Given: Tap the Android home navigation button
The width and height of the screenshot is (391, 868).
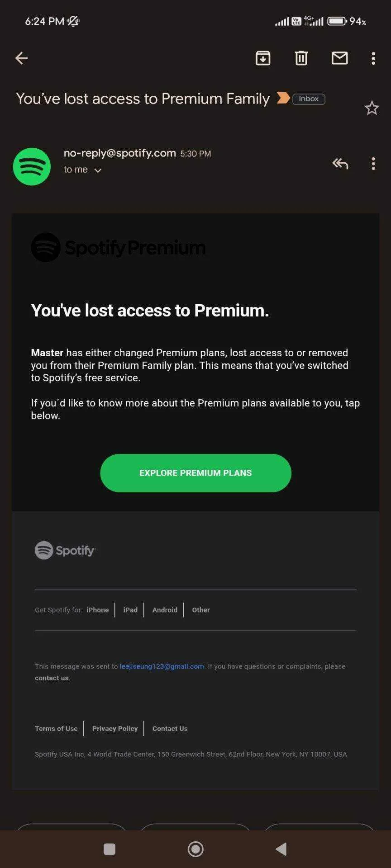Looking at the screenshot, I should point(195,849).
